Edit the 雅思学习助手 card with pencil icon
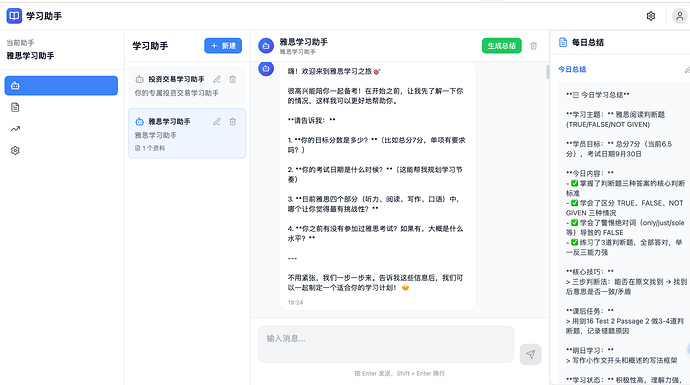690x385 pixels. [217, 121]
